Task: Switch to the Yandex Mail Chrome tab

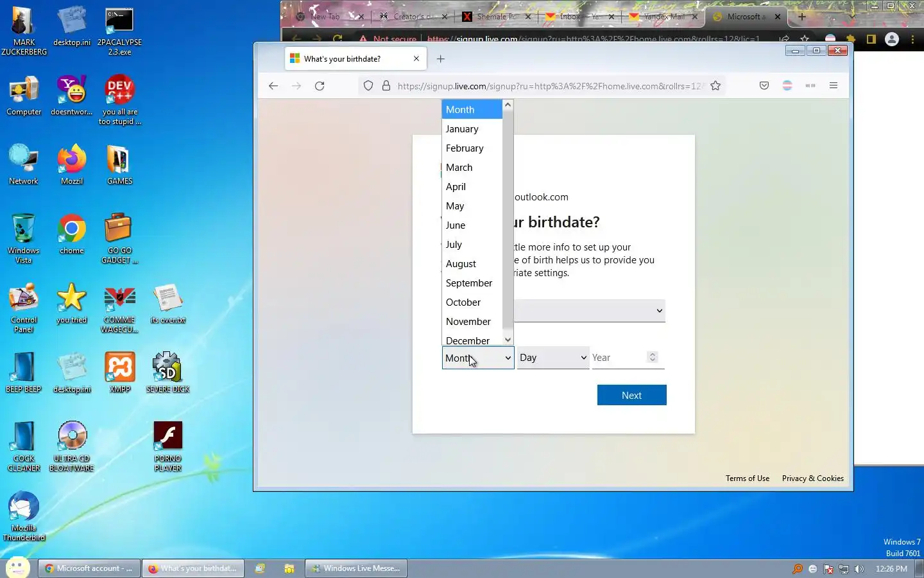Action: tap(663, 17)
